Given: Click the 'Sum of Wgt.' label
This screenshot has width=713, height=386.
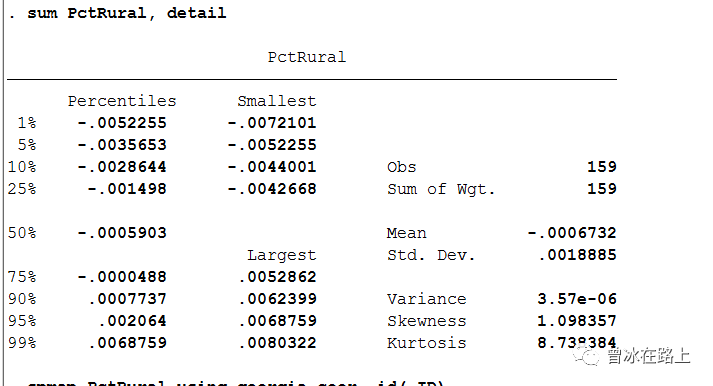Looking at the screenshot, I should (x=441, y=189).
